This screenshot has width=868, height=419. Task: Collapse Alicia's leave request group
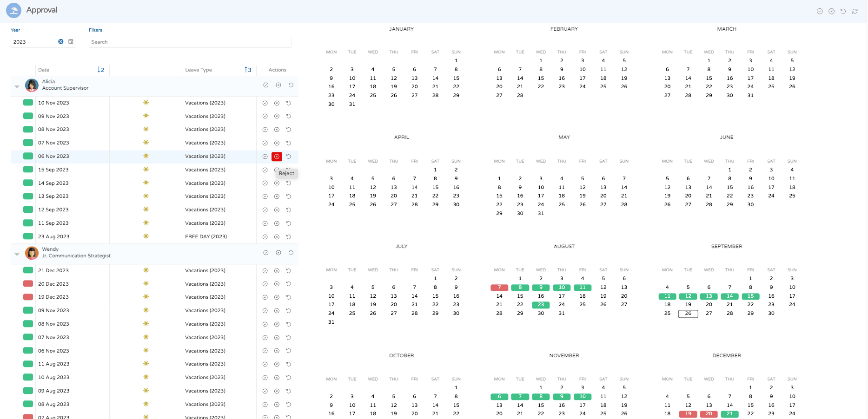(x=17, y=86)
